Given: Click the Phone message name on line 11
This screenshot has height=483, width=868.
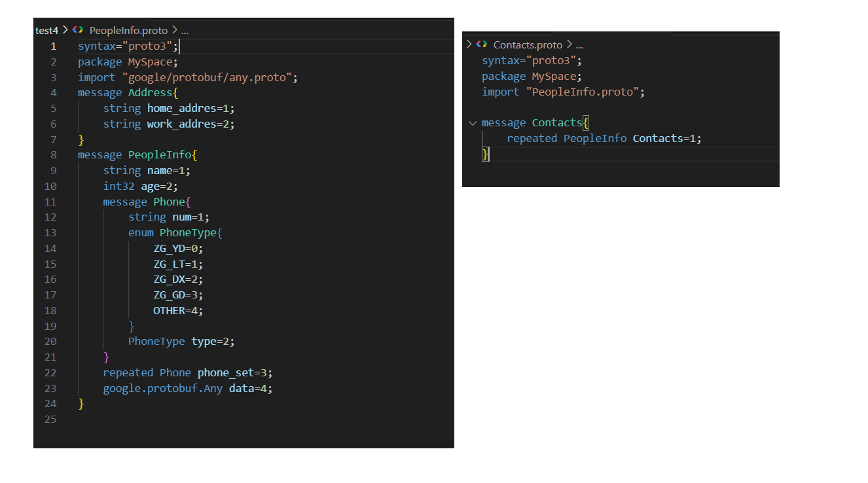Looking at the screenshot, I should tap(169, 202).
